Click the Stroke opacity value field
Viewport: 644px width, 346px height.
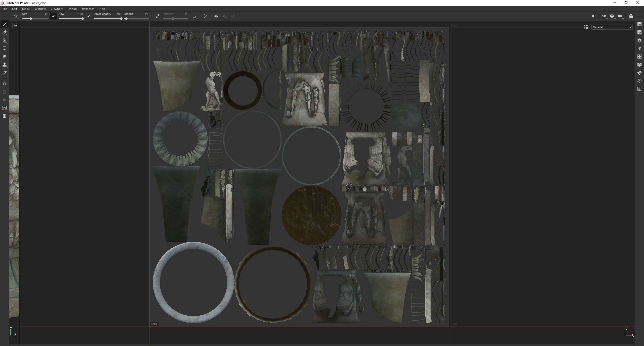point(119,14)
